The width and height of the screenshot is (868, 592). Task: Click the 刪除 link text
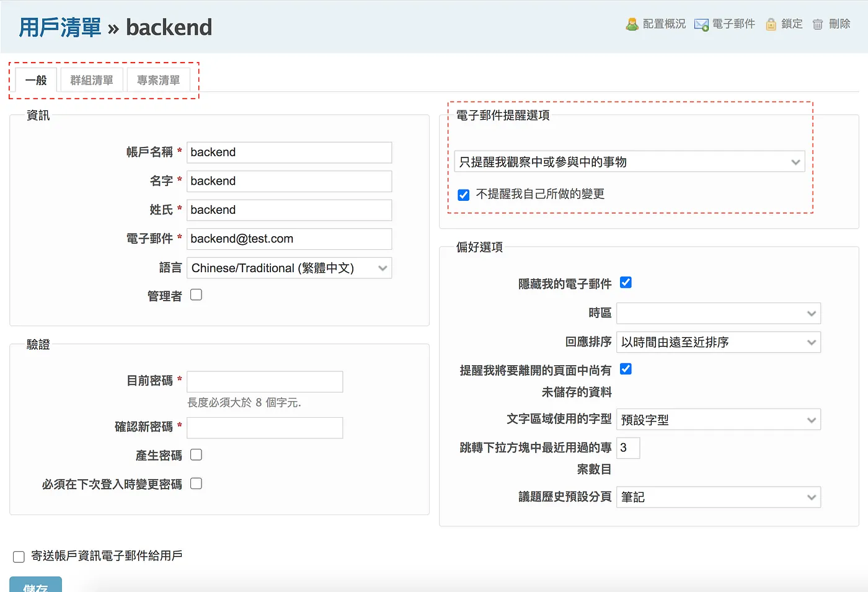click(839, 24)
